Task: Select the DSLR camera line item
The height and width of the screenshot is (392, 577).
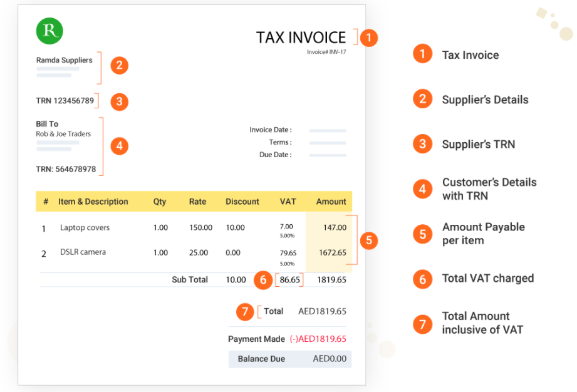Action: (83, 252)
